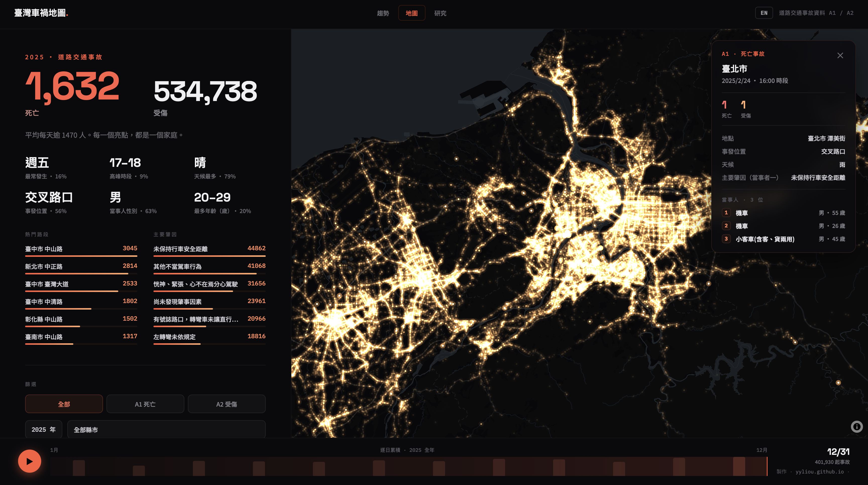Click the timeline playhead at 12月
Image resolution: width=868 pixels, height=485 pixels.
(x=767, y=466)
